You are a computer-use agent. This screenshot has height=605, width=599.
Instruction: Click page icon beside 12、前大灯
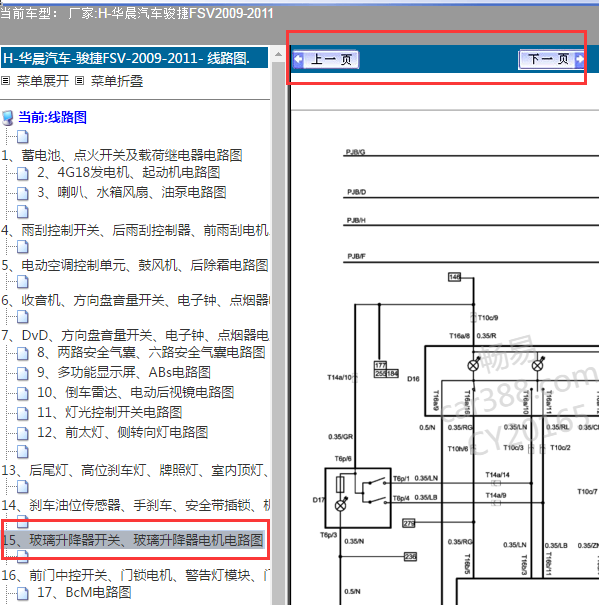[x=22, y=434]
